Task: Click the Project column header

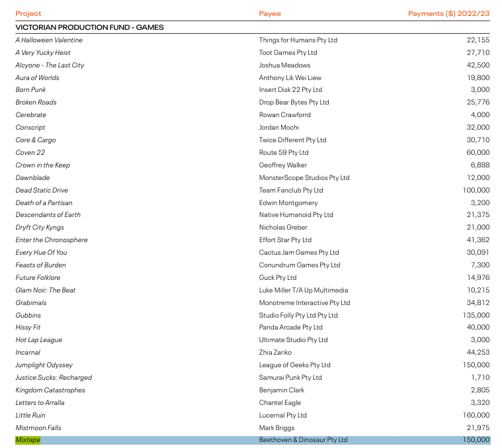Action: pyautogui.click(x=28, y=13)
